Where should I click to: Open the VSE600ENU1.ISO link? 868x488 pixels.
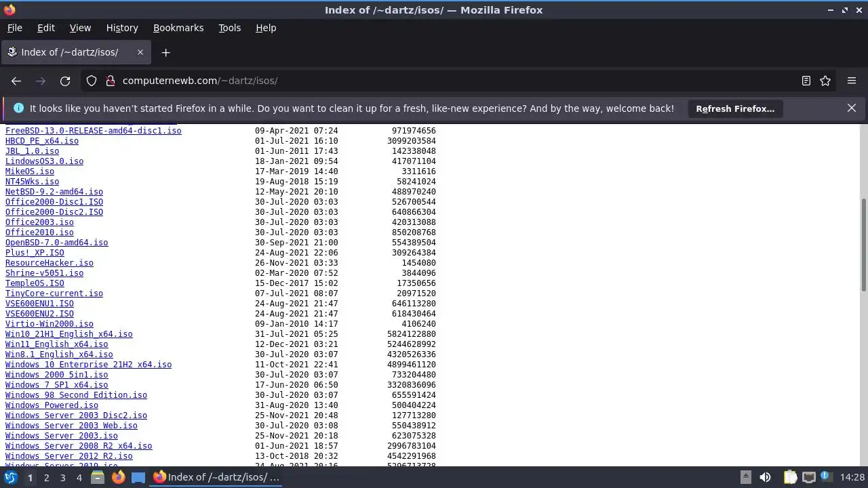click(x=39, y=304)
